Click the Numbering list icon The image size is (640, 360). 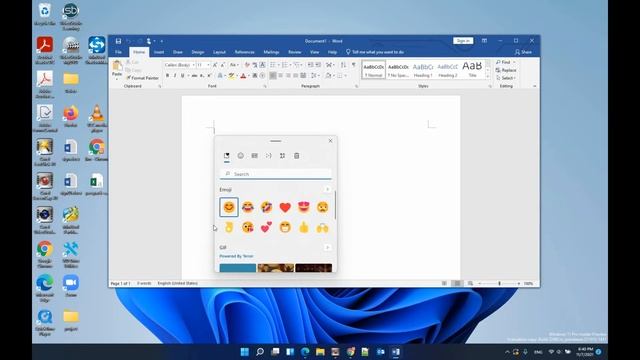[286, 65]
